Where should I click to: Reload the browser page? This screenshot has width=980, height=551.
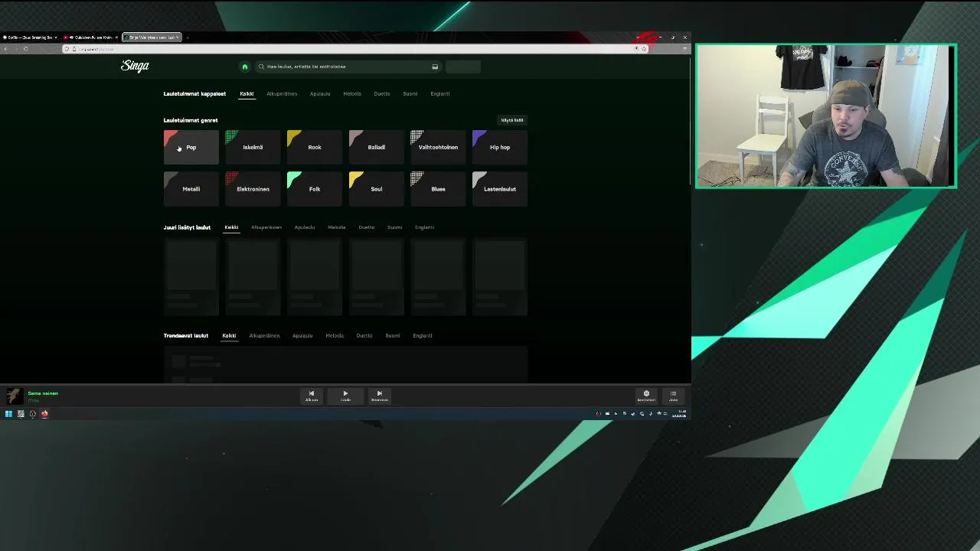tap(25, 49)
